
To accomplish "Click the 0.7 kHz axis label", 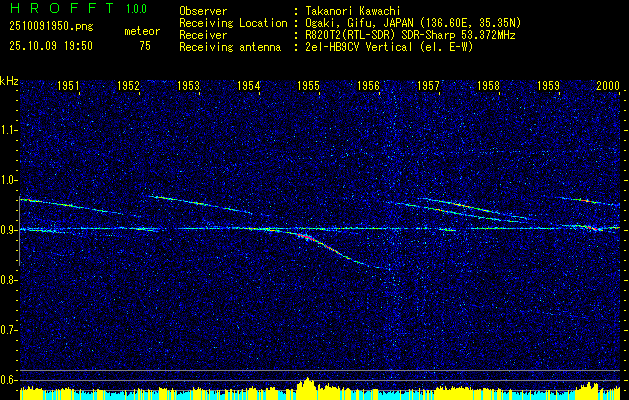I will tap(7, 330).
